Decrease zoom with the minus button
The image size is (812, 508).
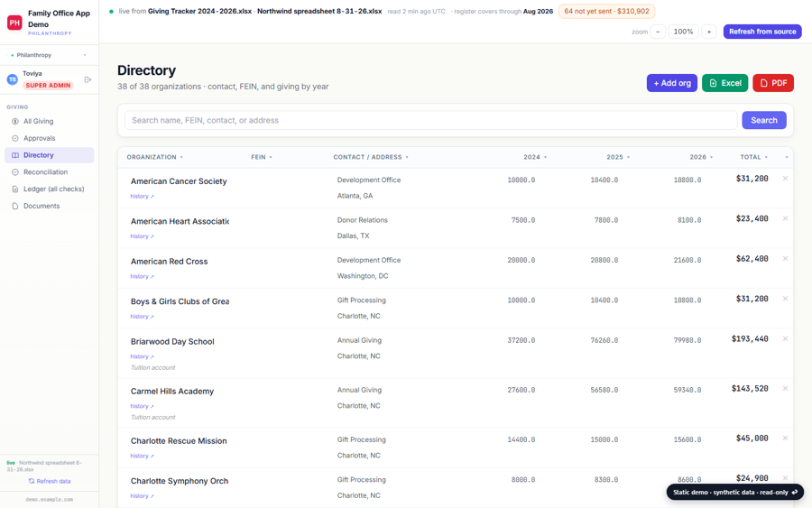pyautogui.click(x=658, y=32)
